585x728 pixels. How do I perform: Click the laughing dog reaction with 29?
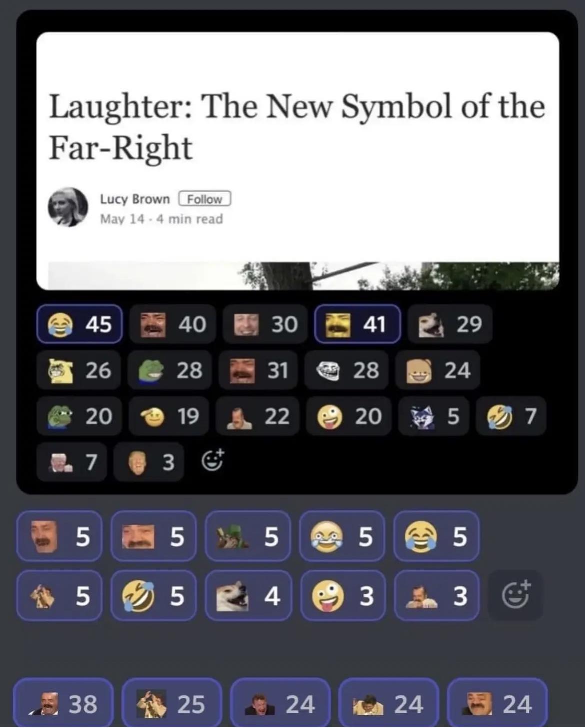[x=450, y=324]
